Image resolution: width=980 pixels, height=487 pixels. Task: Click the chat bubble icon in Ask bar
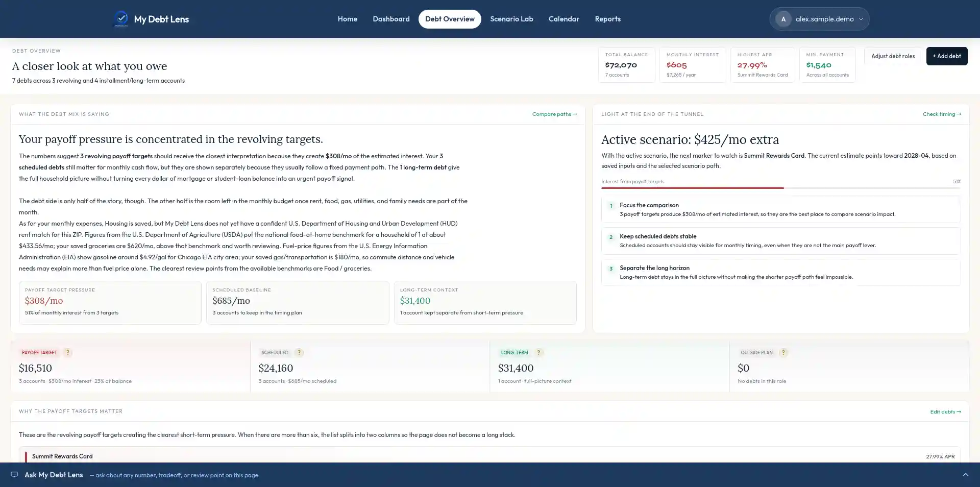pyautogui.click(x=14, y=475)
